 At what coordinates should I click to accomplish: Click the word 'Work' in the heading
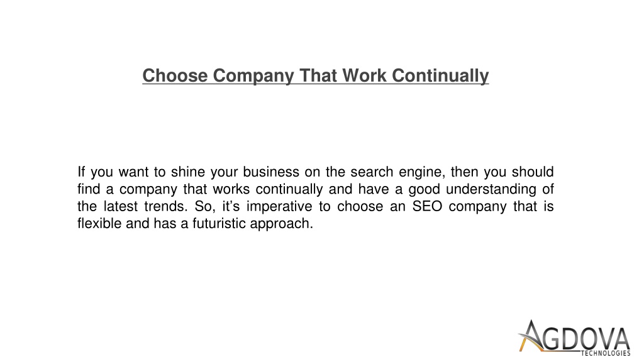tap(364, 75)
